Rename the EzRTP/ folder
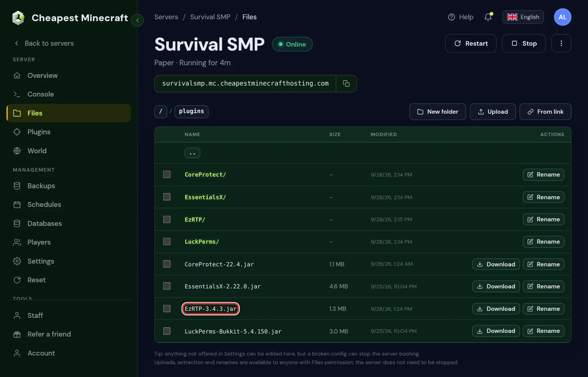The image size is (588, 377). pos(544,219)
